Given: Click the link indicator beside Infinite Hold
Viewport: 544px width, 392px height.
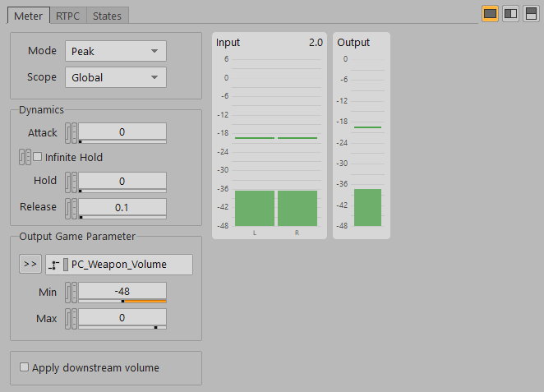Looking at the screenshot, I should (x=25, y=157).
